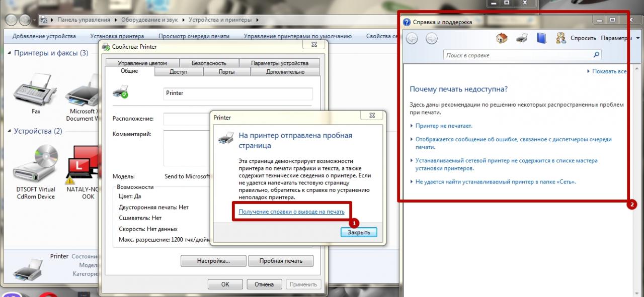Open the Параметры dropdown in Help window

pos(620,38)
